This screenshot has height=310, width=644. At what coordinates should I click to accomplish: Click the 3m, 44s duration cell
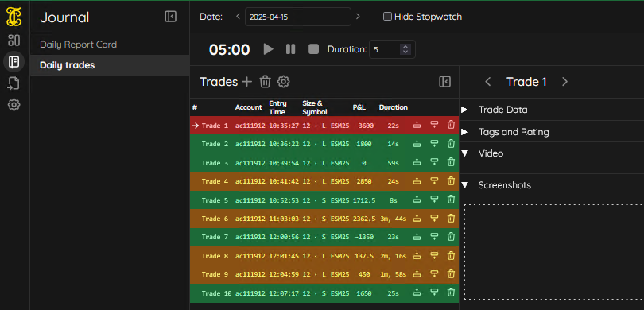pyautogui.click(x=393, y=219)
